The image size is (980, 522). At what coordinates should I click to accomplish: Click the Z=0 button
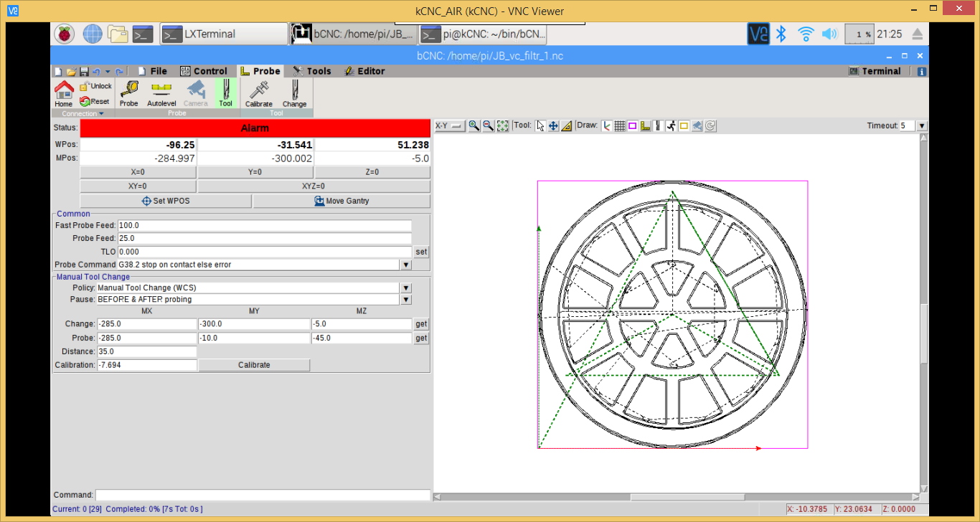tap(373, 172)
